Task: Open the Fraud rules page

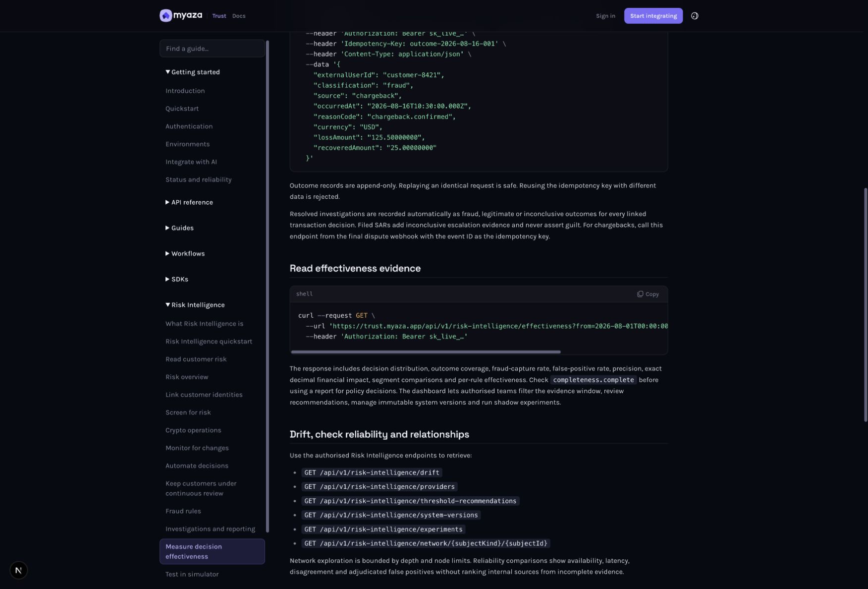Action: coord(183,511)
